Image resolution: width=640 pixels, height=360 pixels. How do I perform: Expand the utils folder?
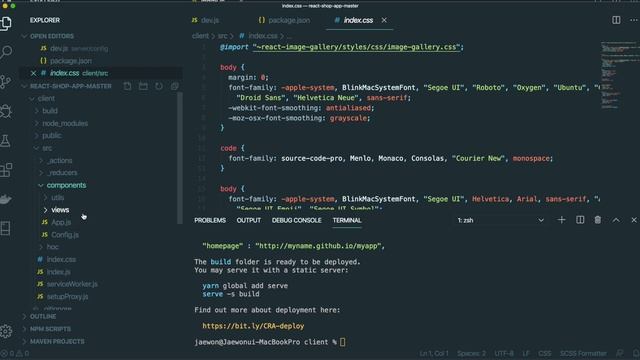click(57, 198)
